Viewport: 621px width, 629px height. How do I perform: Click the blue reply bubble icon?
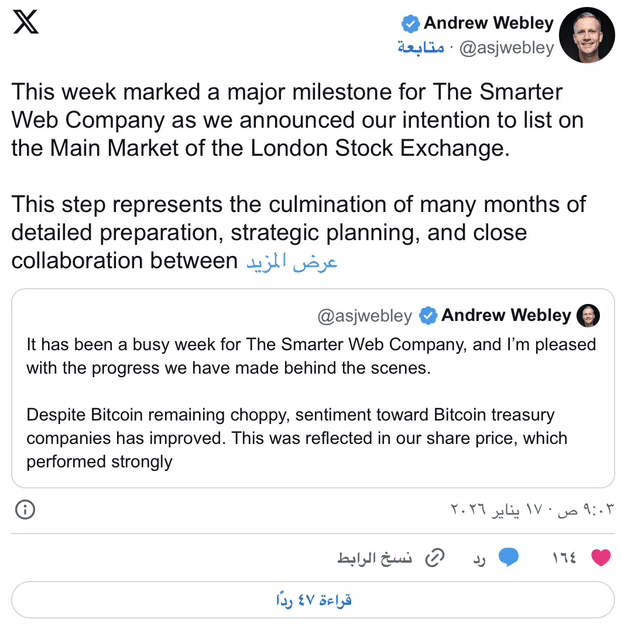pos(509,557)
